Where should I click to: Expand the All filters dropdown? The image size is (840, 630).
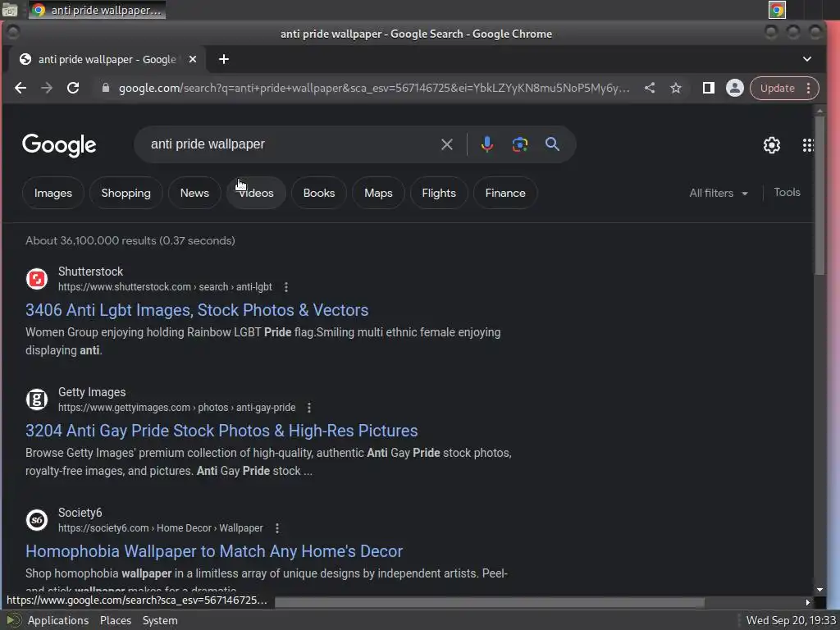(719, 193)
